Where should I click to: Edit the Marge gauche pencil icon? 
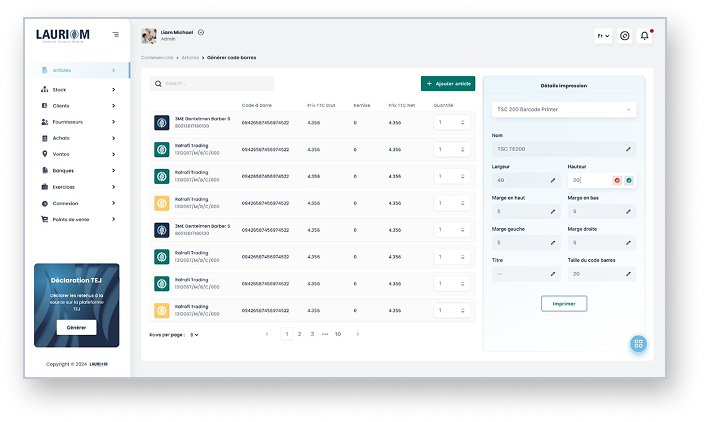click(553, 243)
